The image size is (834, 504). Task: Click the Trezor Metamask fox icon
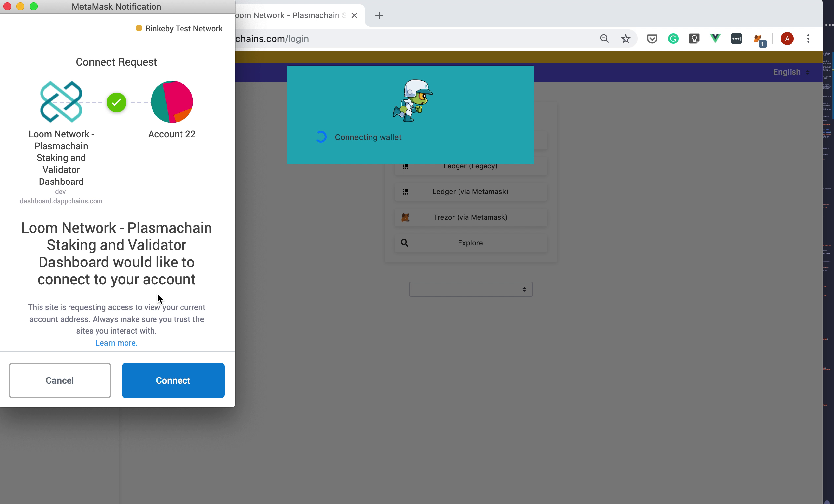click(x=405, y=217)
